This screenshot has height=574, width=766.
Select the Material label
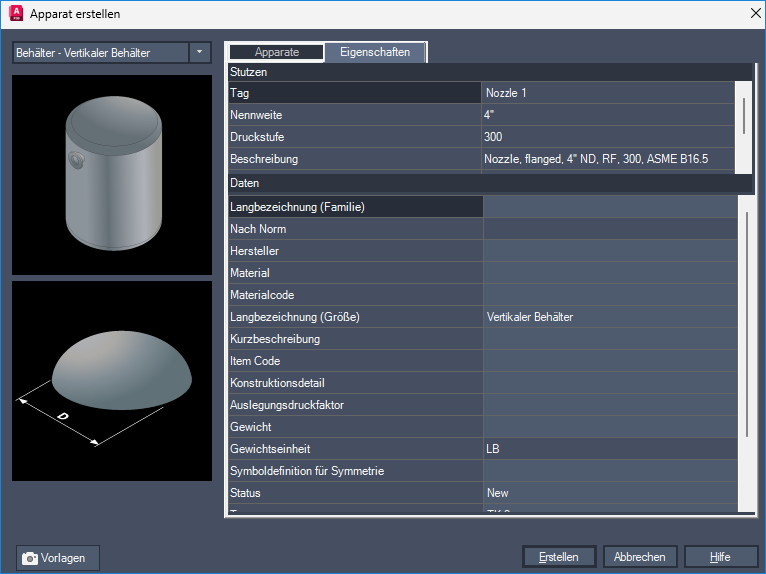356,273
